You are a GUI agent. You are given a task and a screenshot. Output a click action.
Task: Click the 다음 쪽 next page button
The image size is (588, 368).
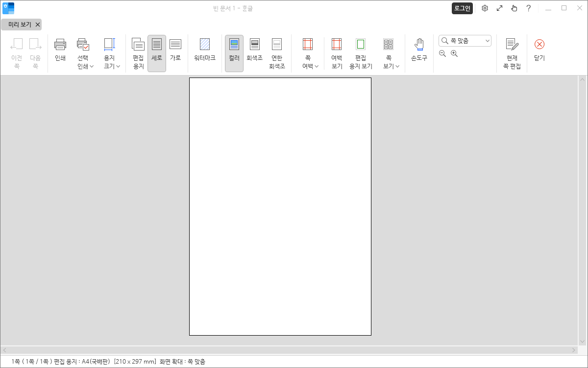[x=35, y=53]
